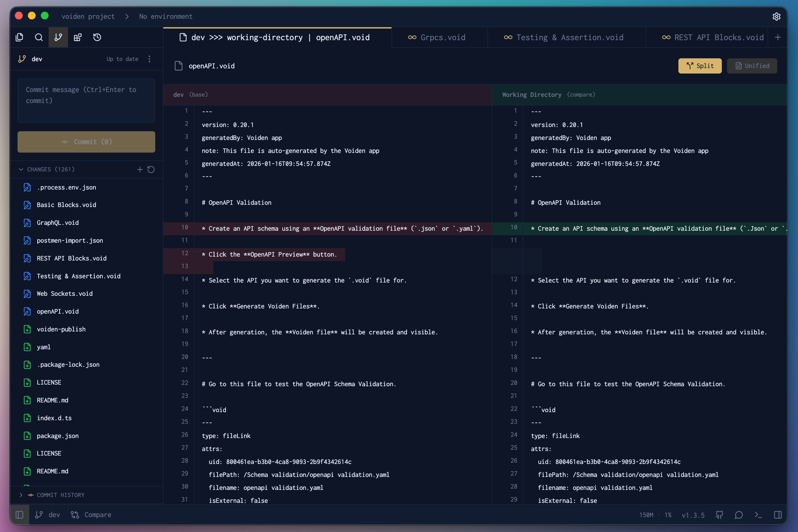The height and width of the screenshot is (532, 798).
Task: Click the search icon in sidebar
Action: pyautogui.click(x=39, y=37)
